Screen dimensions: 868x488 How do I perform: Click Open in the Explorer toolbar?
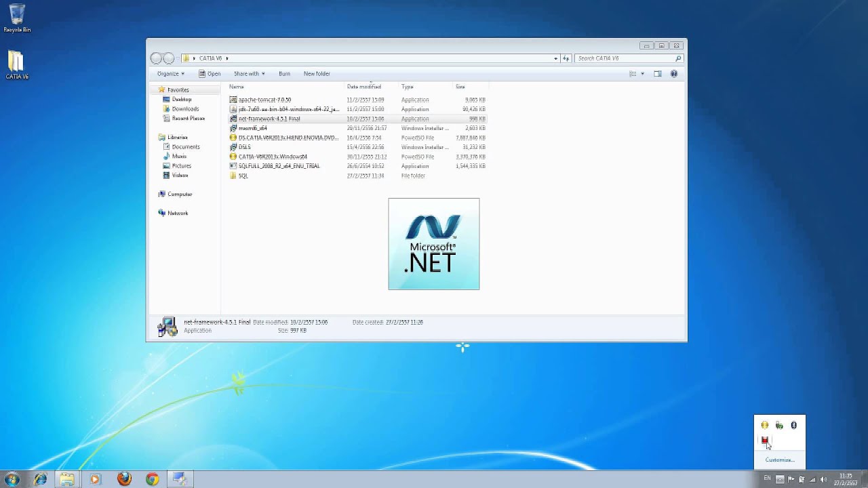pyautogui.click(x=210, y=74)
